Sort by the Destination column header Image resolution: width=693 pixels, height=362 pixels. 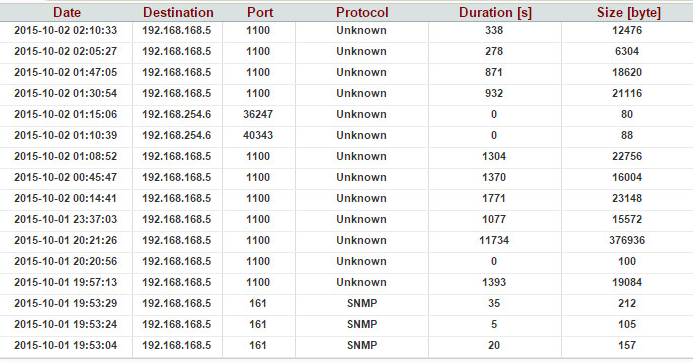178,12
